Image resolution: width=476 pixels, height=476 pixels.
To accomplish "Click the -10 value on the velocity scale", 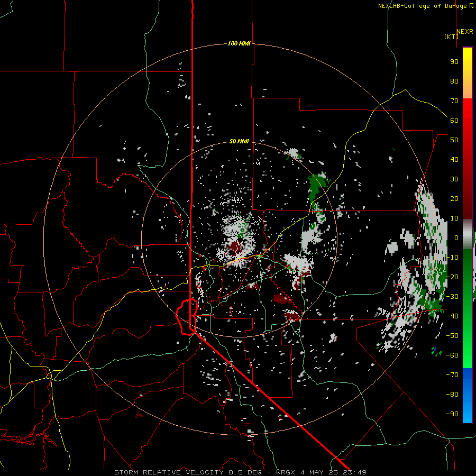I will coord(452,258).
